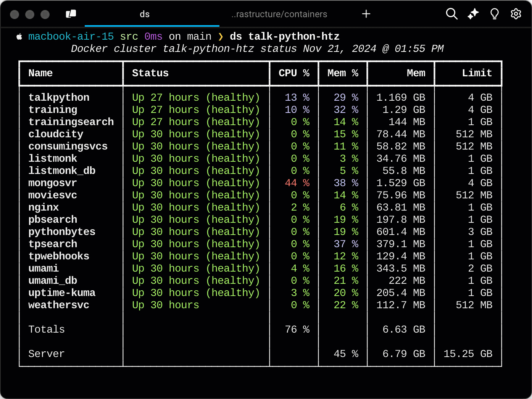This screenshot has width=532, height=399.
Task: Click the green maximize traffic light
Action: pyautogui.click(x=45, y=14)
